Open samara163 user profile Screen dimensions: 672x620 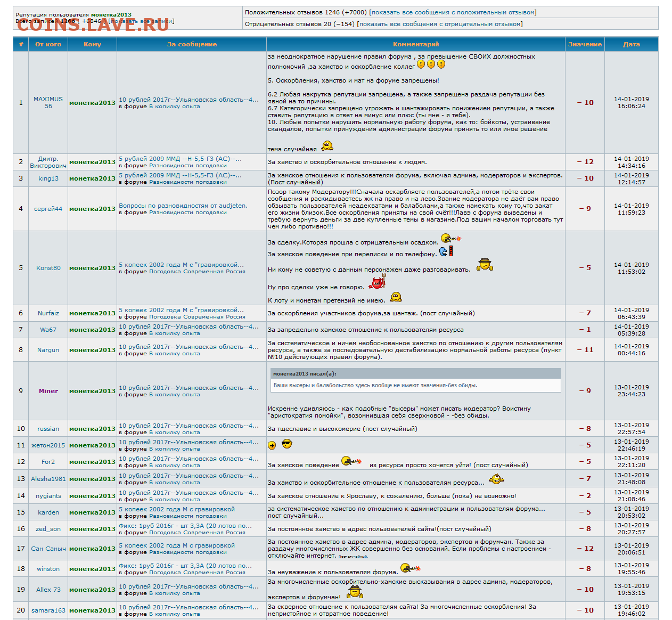pyautogui.click(x=48, y=610)
